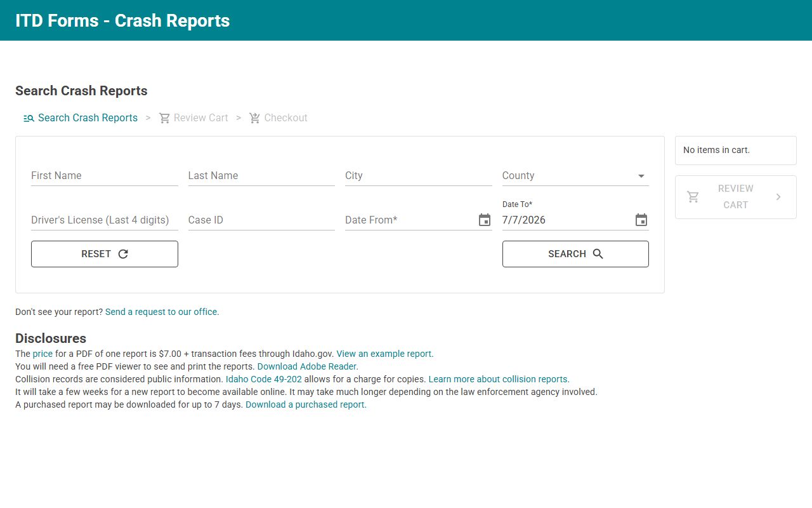
Task: Select the Search Crash Reports breadcrumb step
Action: 81,118
